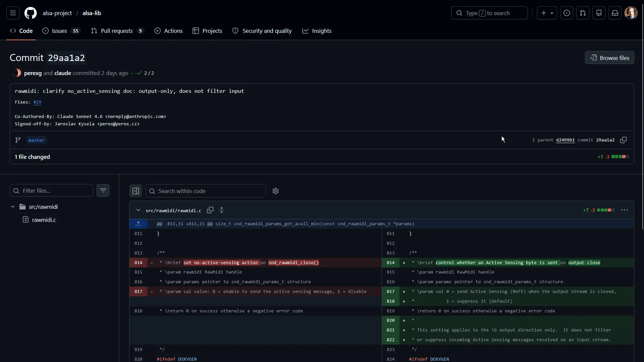This screenshot has width=644, height=362.
Task: Select the src/rawmidi folder row
Action: pos(60,207)
